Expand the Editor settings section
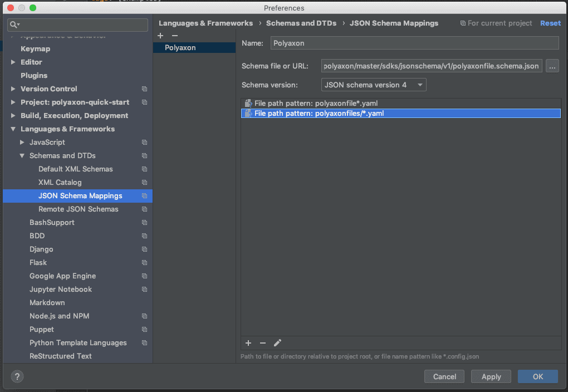Screen dimensions: 568x392 coord(13,62)
